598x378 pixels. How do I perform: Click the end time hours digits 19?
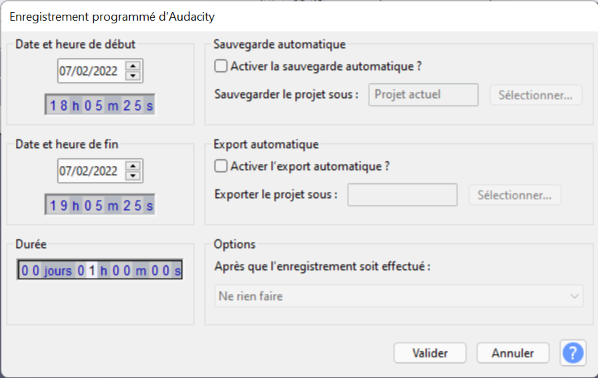pyautogui.click(x=59, y=206)
